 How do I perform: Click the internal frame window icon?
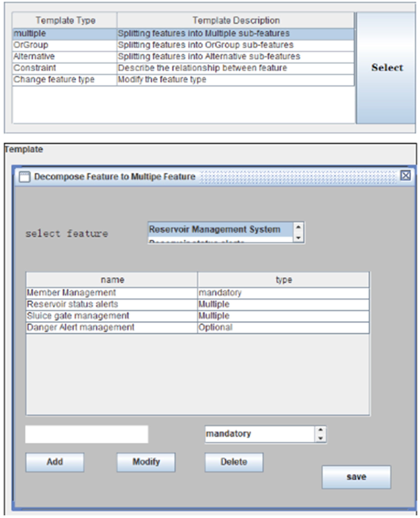point(24,177)
